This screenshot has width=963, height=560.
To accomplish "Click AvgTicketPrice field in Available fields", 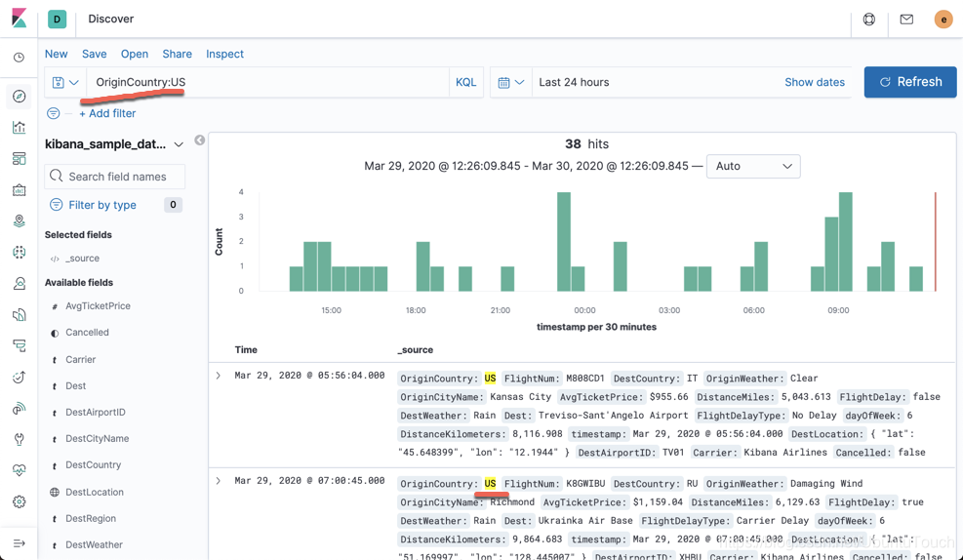I will pos(98,305).
